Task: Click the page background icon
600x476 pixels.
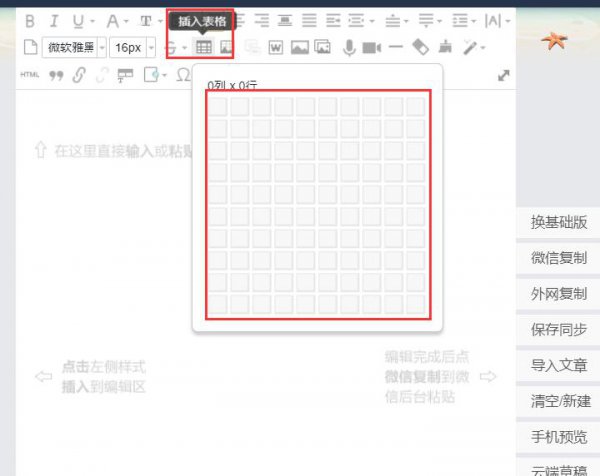Action: pyautogui.click(x=151, y=75)
